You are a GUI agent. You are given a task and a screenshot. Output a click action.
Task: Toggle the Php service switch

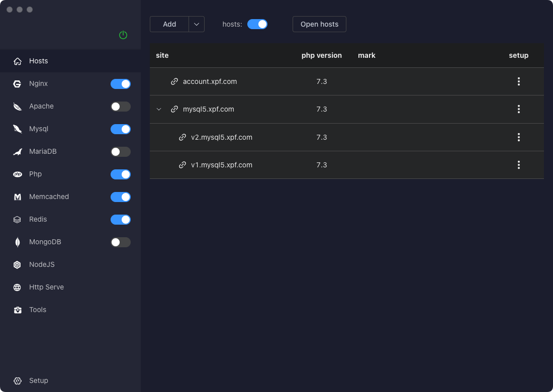point(121,174)
